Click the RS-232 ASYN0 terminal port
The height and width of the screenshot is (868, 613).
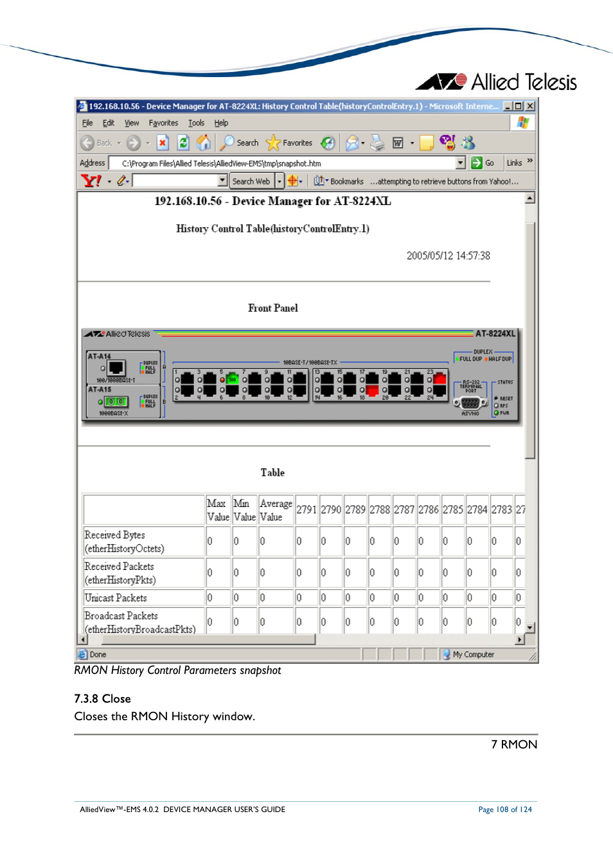470,403
